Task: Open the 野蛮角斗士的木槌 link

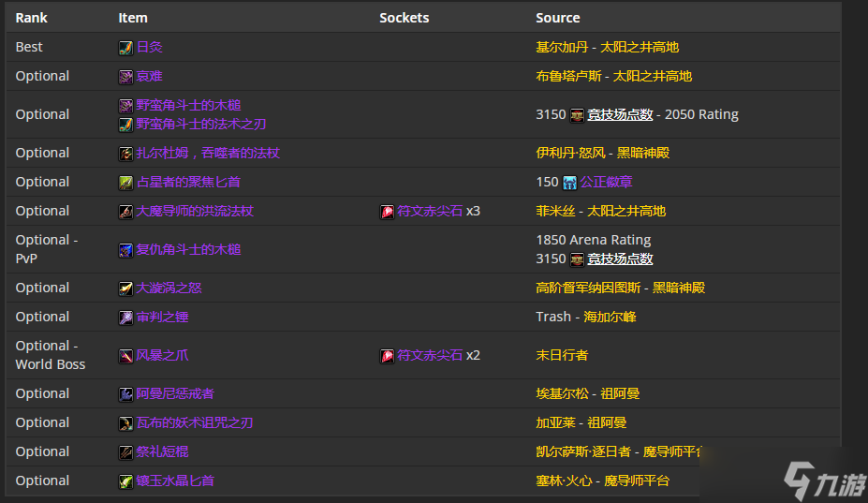Action: point(189,105)
